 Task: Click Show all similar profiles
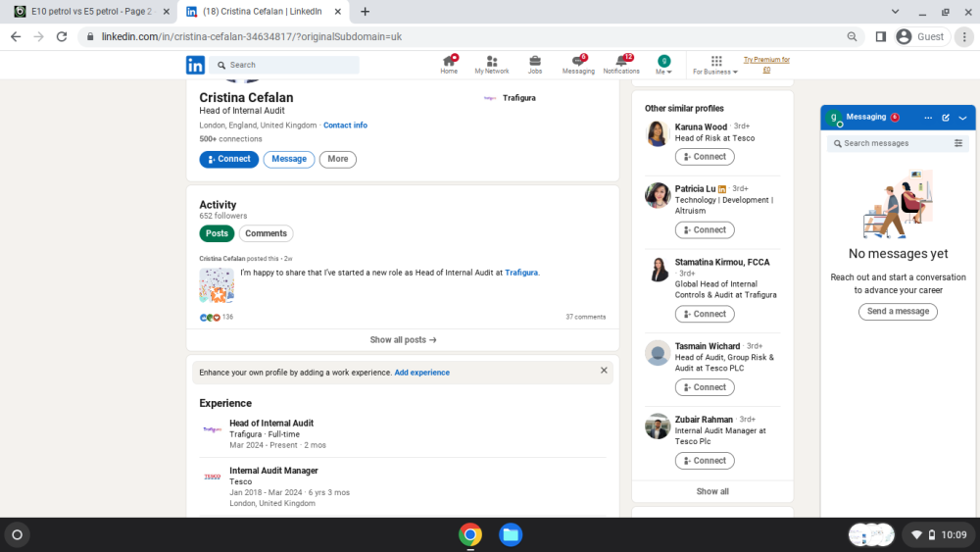712,491
